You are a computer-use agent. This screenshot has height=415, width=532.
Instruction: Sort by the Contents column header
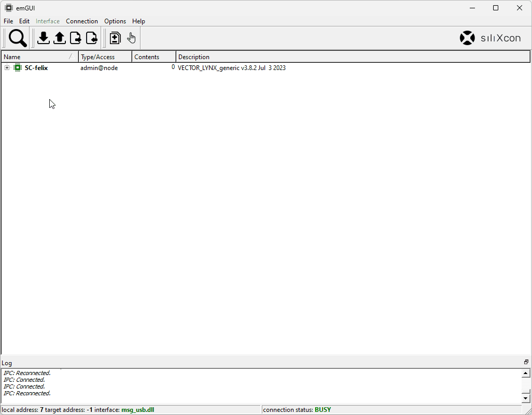point(154,57)
